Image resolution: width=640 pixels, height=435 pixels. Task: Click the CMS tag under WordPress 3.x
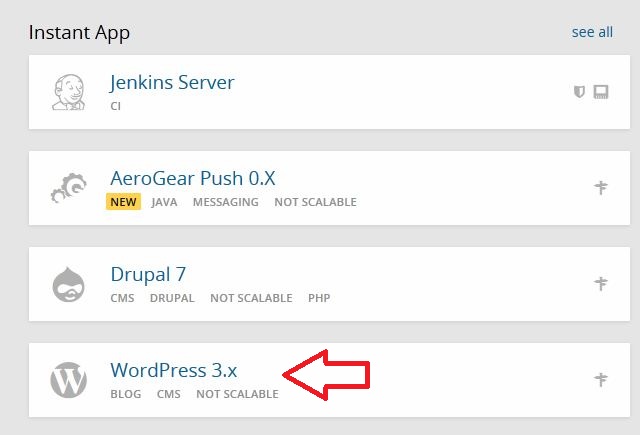pos(169,394)
